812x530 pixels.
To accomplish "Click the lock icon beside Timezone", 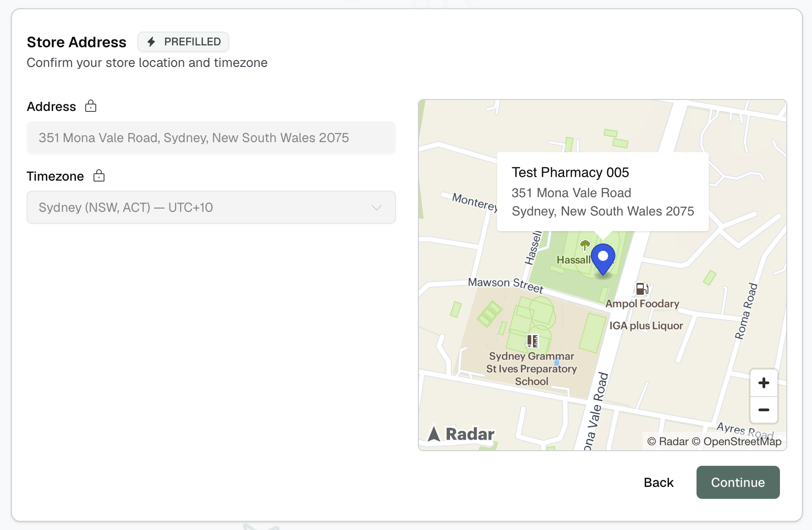I will [99, 175].
